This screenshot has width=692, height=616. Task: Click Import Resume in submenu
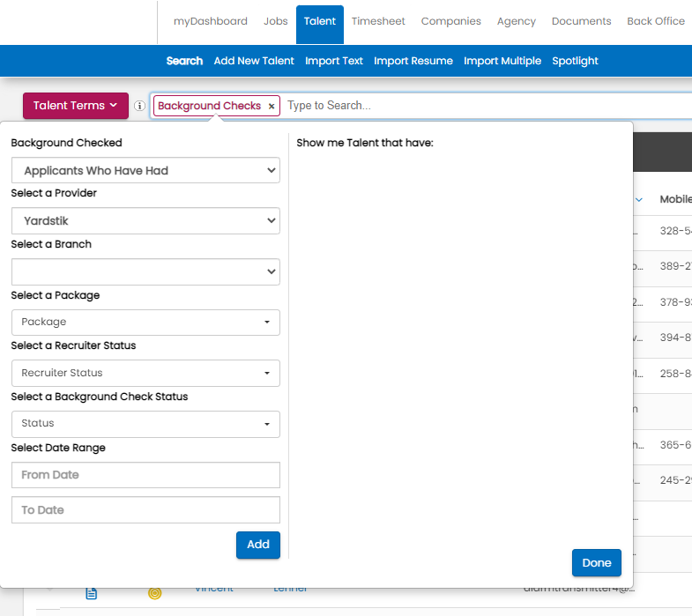(413, 61)
